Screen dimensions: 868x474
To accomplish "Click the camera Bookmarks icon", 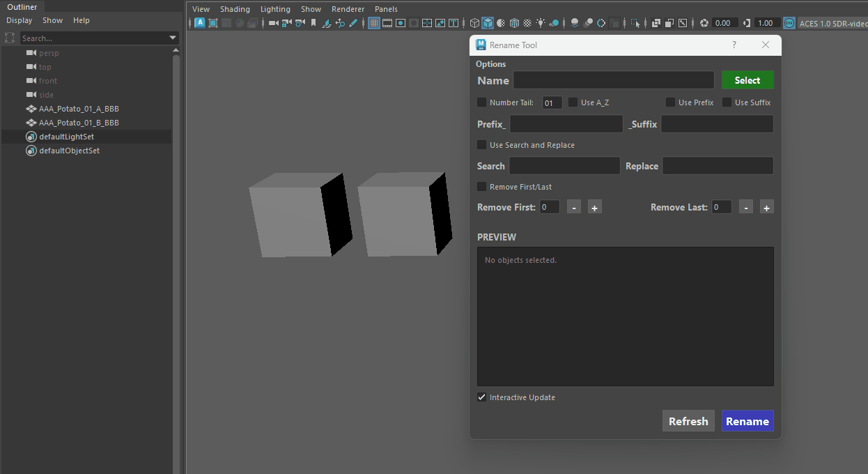I will 313,23.
